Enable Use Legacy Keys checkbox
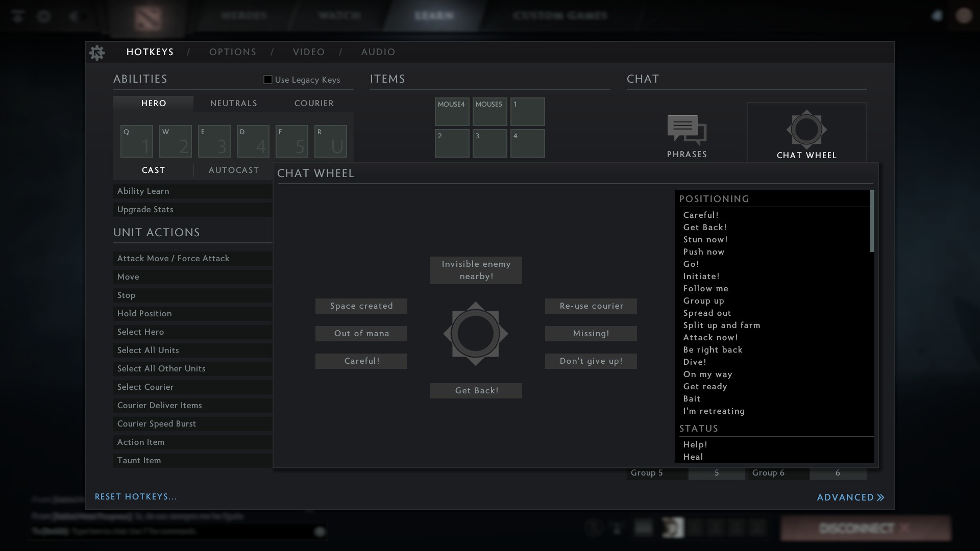This screenshot has height=551, width=980. (x=267, y=80)
